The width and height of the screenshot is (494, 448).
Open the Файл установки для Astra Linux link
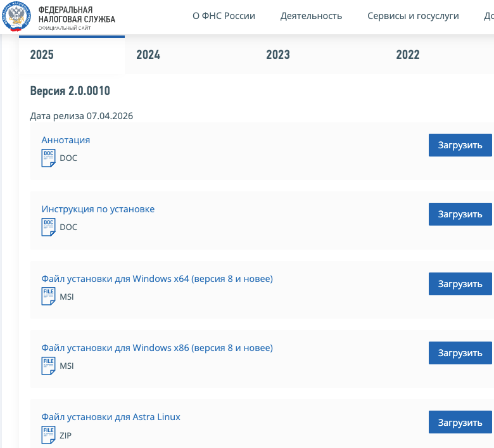click(111, 417)
